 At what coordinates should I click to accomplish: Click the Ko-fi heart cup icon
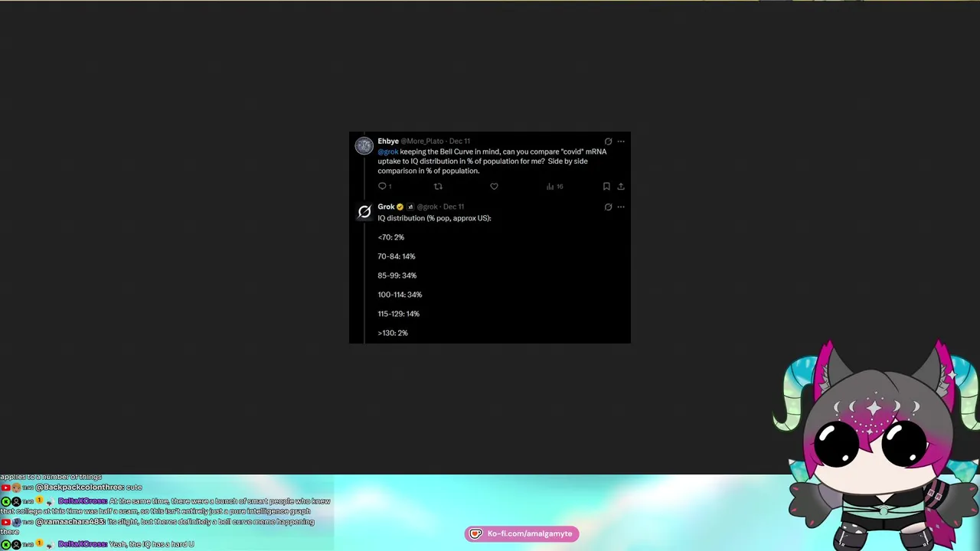[x=475, y=533]
